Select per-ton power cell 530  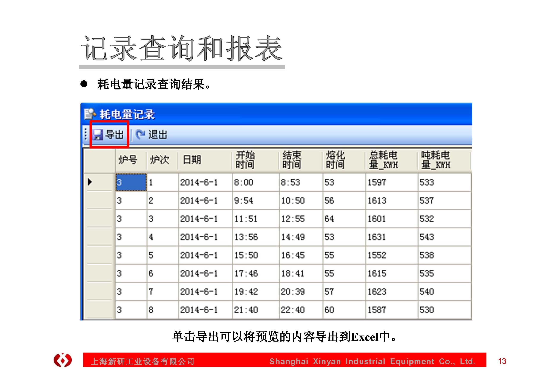pos(445,310)
